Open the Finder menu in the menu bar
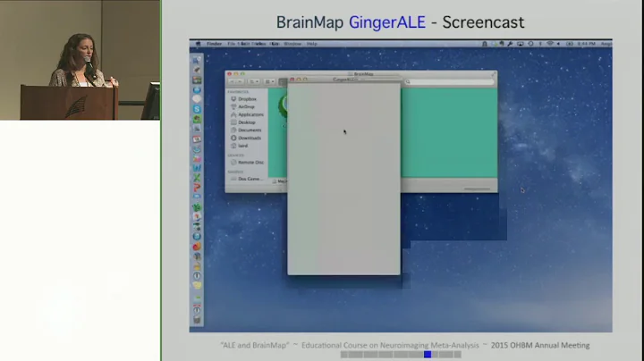 (214, 44)
